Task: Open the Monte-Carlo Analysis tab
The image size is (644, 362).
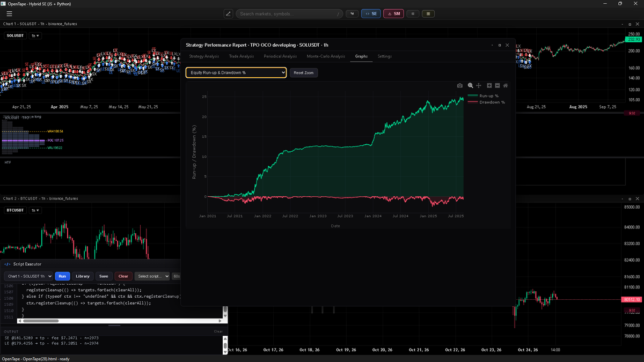Action: (x=326, y=56)
